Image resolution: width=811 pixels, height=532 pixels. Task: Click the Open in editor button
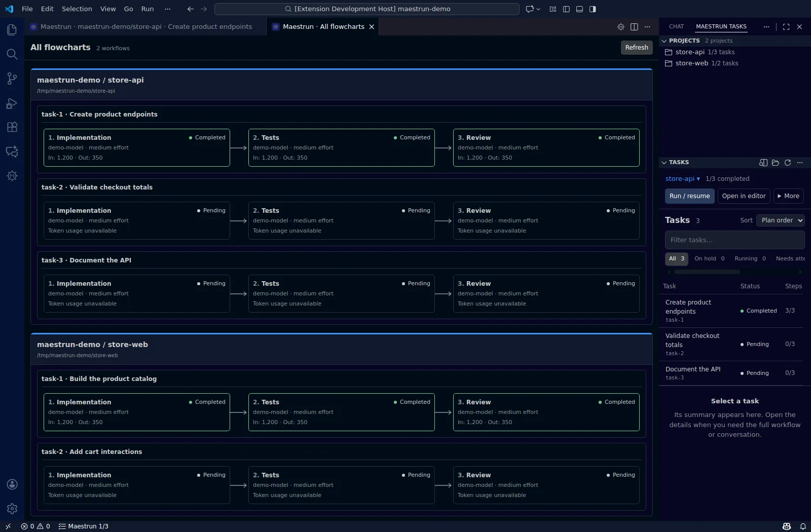pyautogui.click(x=744, y=196)
